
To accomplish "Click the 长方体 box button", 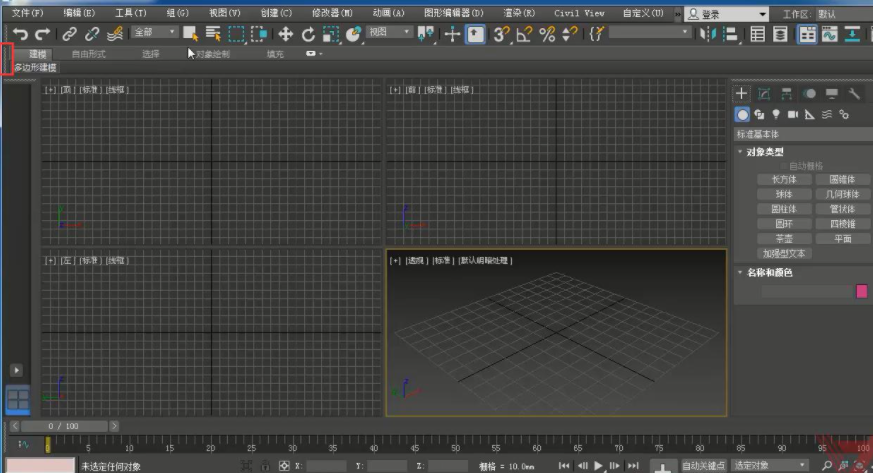I will tap(784, 179).
